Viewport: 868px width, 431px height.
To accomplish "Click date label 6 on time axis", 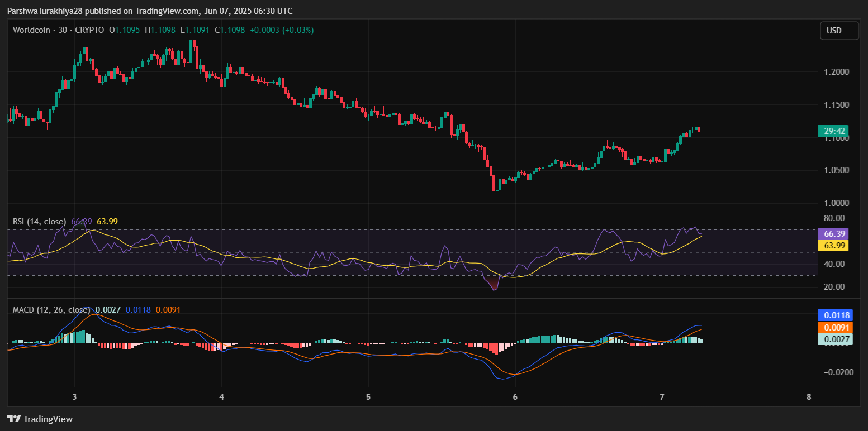I will click(515, 397).
